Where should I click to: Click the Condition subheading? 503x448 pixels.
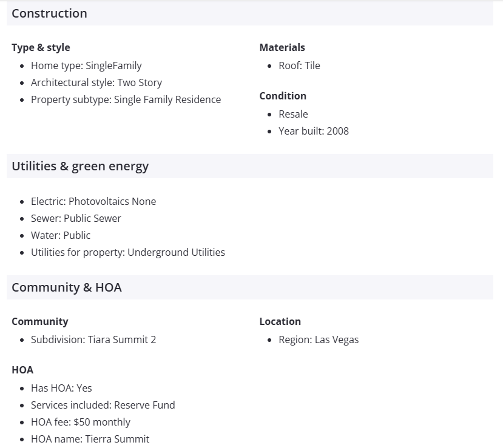click(283, 96)
